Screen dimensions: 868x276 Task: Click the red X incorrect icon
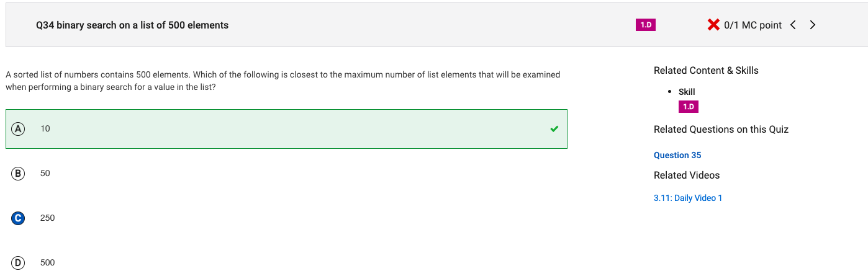click(713, 25)
